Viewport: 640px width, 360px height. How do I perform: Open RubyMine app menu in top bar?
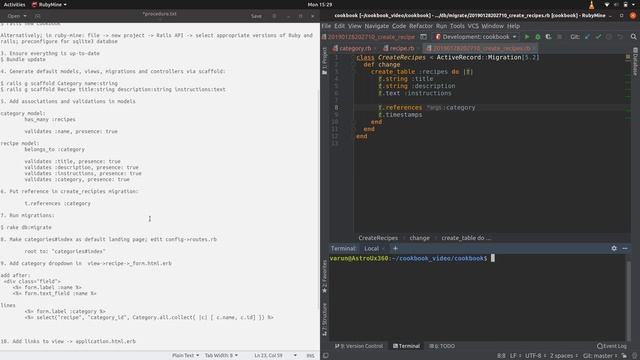click(x=49, y=4)
